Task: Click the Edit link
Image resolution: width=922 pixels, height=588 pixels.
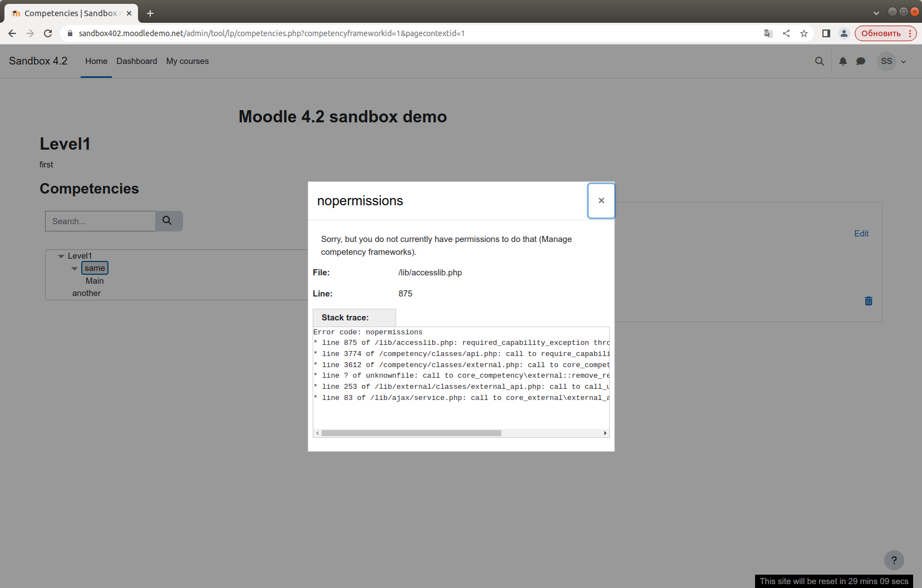Action: tap(861, 234)
